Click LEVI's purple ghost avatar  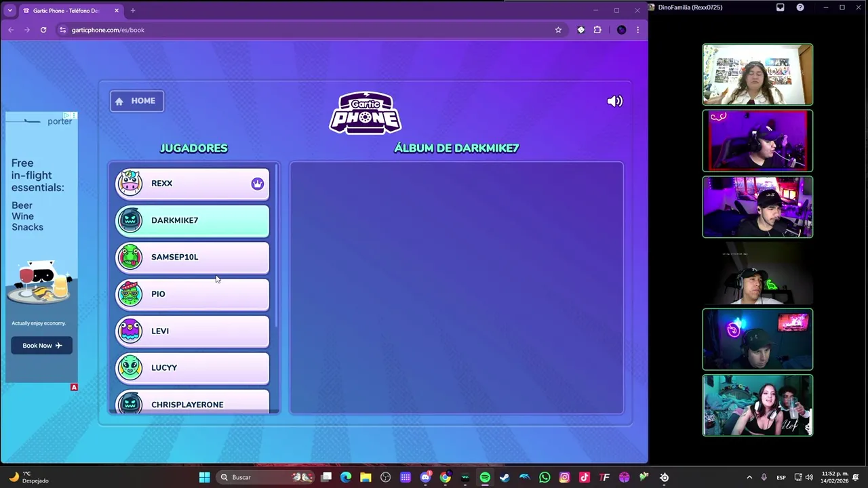130,331
